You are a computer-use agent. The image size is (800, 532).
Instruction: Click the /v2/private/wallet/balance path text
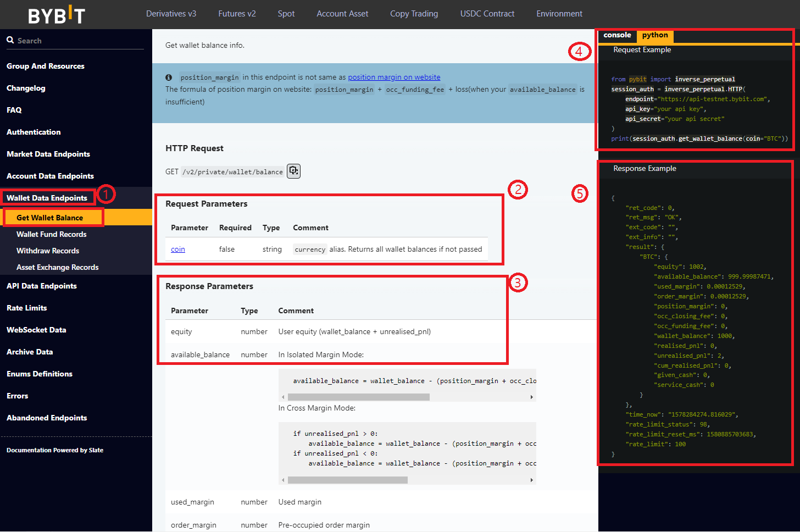pos(233,172)
